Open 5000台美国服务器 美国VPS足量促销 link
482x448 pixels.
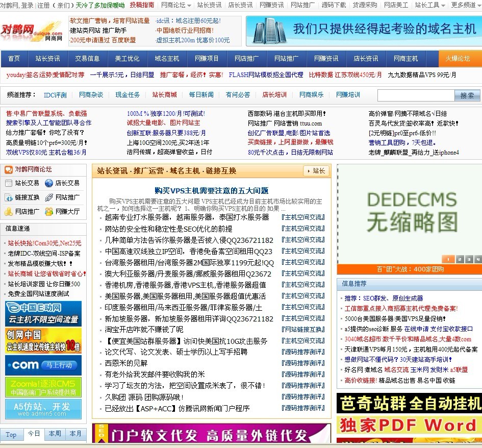pyautogui.click(x=395, y=318)
